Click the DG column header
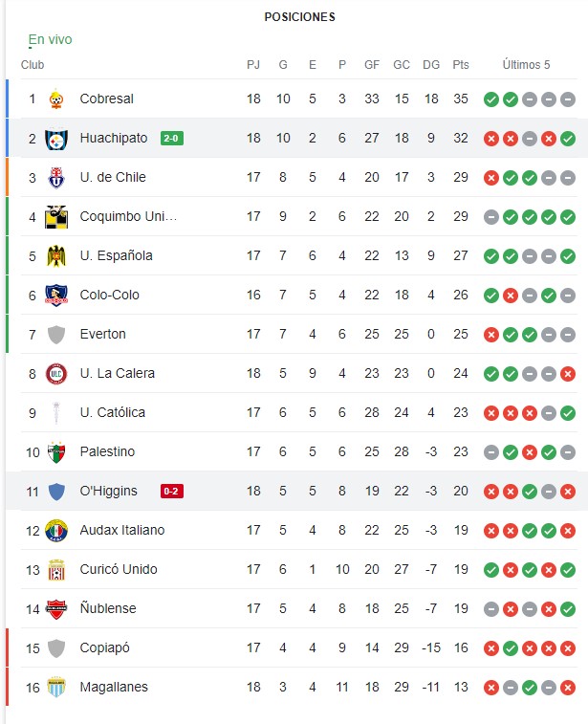Screen dimensions: 588x724 [431, 65]
